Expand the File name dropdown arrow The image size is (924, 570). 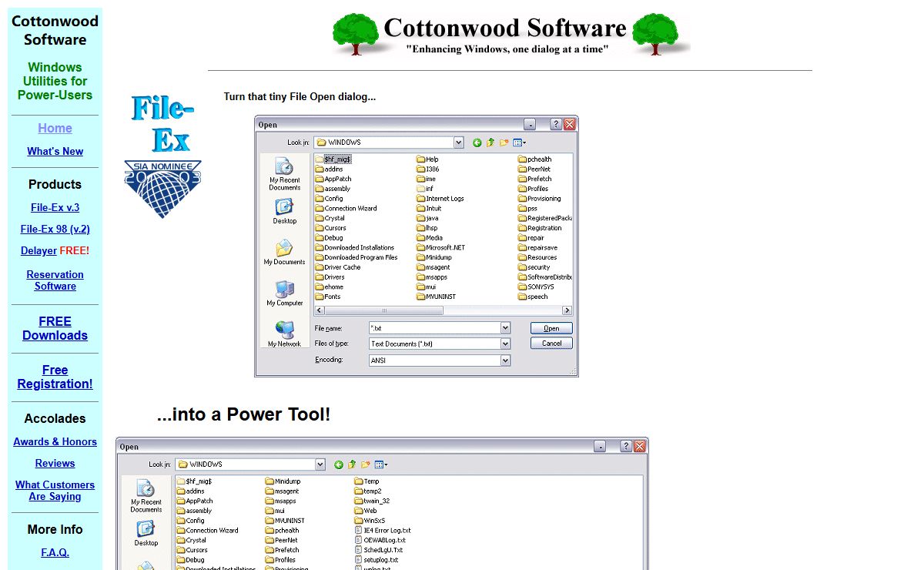click(x=505, y=328)
